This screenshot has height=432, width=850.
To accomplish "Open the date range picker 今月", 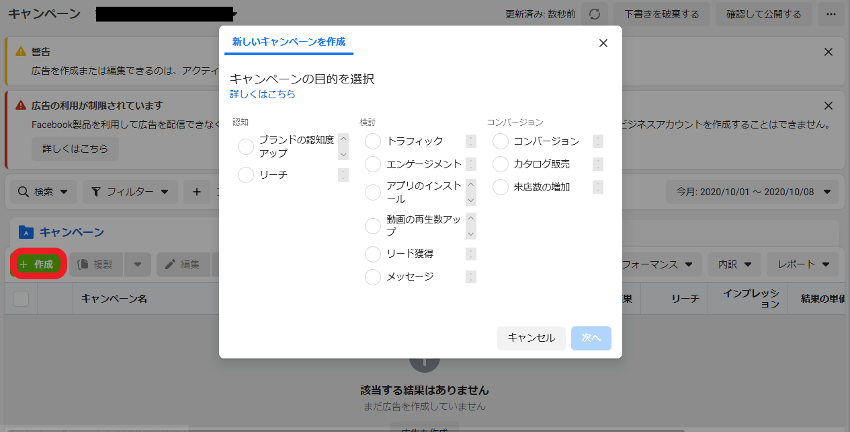I will (752, 191).
